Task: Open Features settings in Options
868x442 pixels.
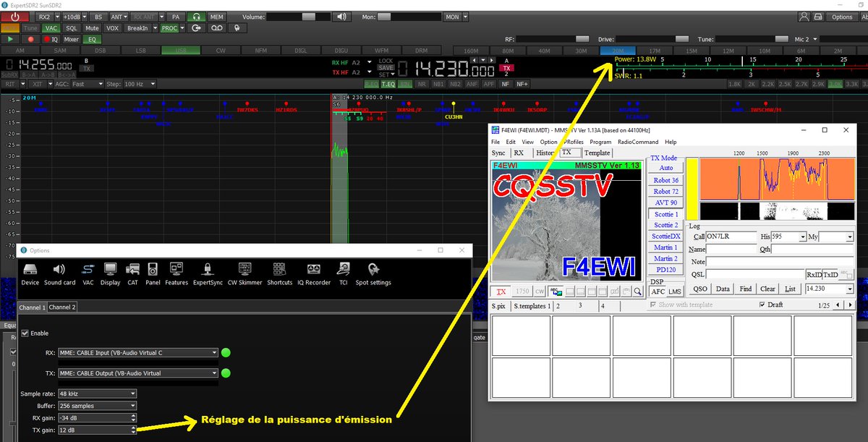Action: (x=176, y=273)
